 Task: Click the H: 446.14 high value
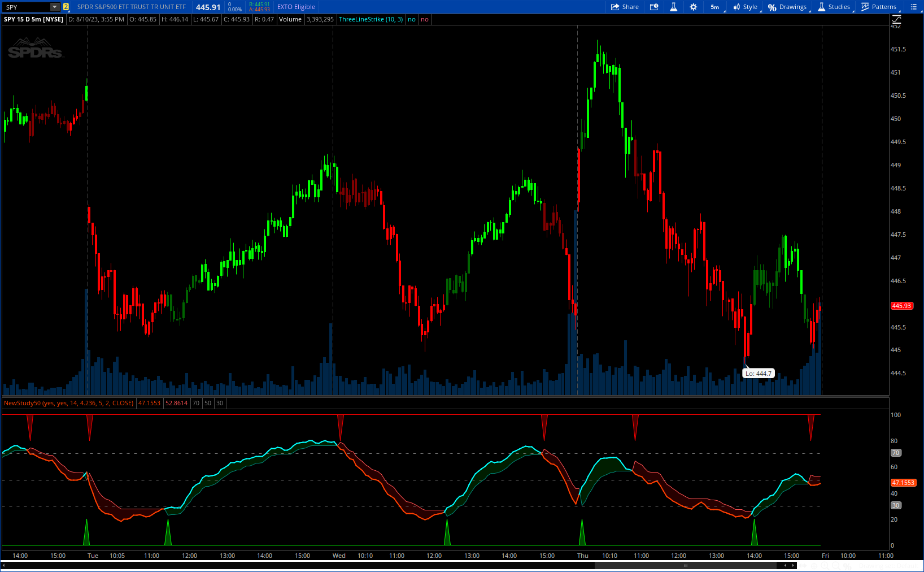(x=175, y=19)
